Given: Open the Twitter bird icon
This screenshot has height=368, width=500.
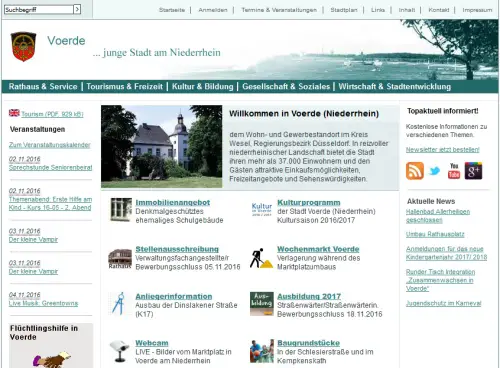Looking at the screenshot, I should [x=434, y=171].
